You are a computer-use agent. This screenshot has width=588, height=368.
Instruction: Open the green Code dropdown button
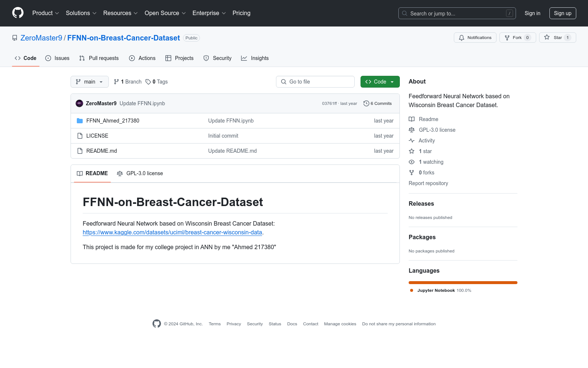380,82
